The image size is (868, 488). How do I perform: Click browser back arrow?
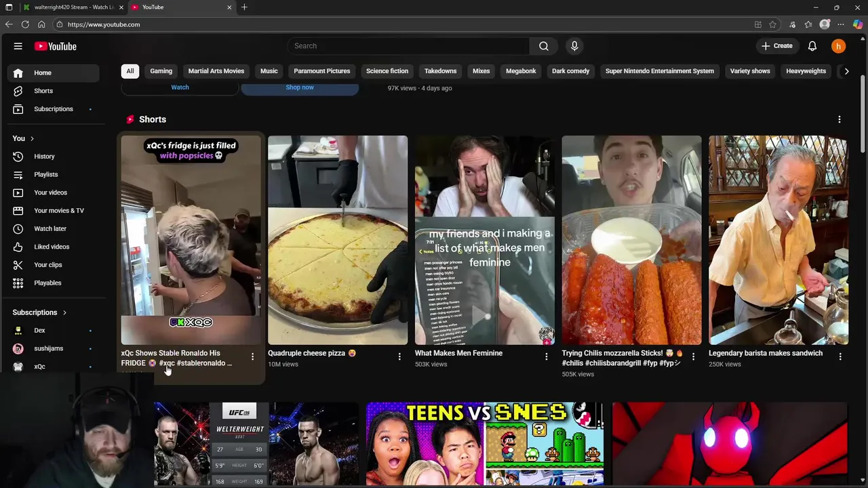click(9, 24)
